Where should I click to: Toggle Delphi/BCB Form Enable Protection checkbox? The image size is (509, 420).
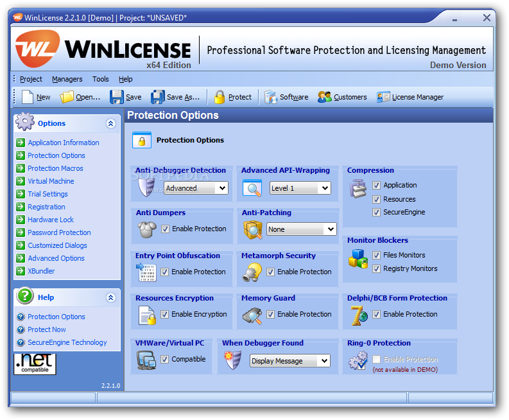pos(376,315)
